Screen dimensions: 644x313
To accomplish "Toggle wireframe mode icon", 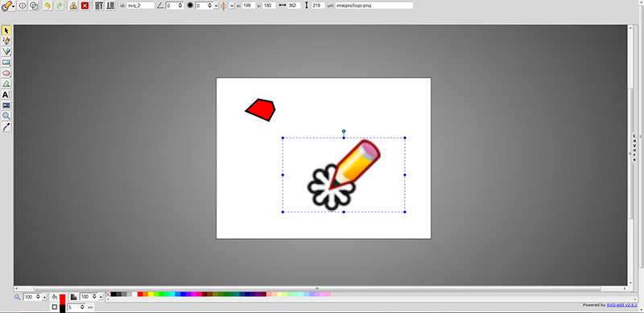I will [x=34, y=6].
